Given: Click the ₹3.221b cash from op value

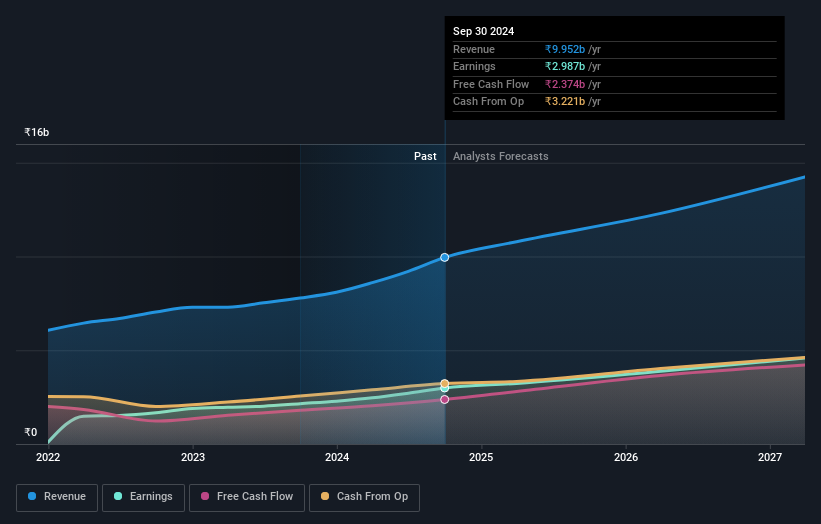Looking at the screenshot, I should [x=565, y=102].
